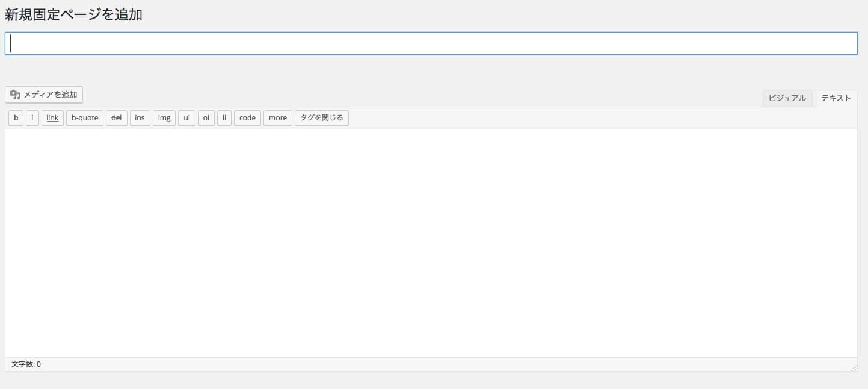Click inside the main content text area
Image resolution: width=868 pixels, height=389 pixels.
pyautogui.click(x=431, y=243)
